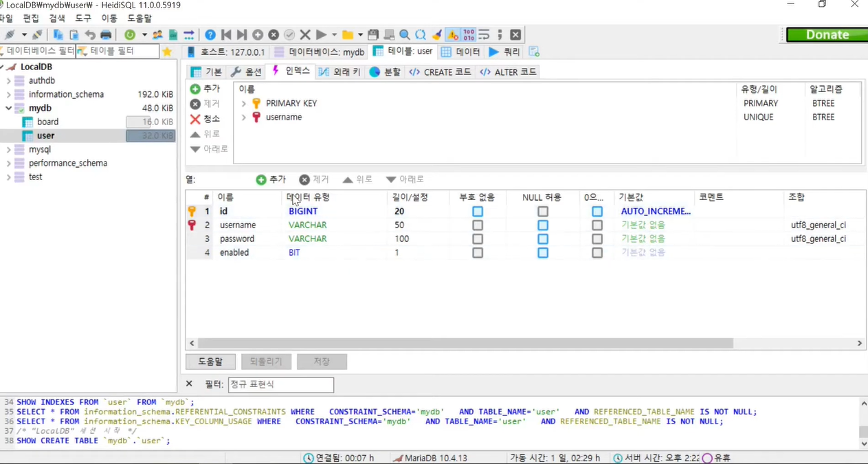Collapse the mydb database node
The height and width of the screenshot is (464, 868).
(x=9, y=108)
